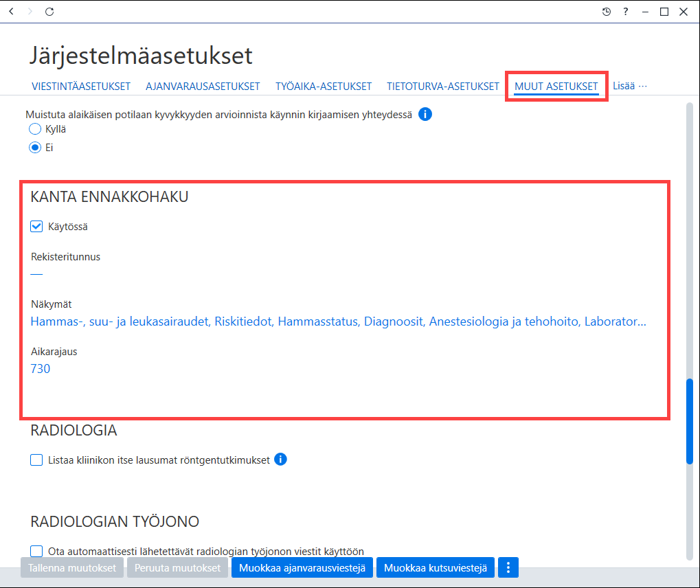Show info about alaikäisen potilaan kyvykkyyden reminder

[425, 114]
